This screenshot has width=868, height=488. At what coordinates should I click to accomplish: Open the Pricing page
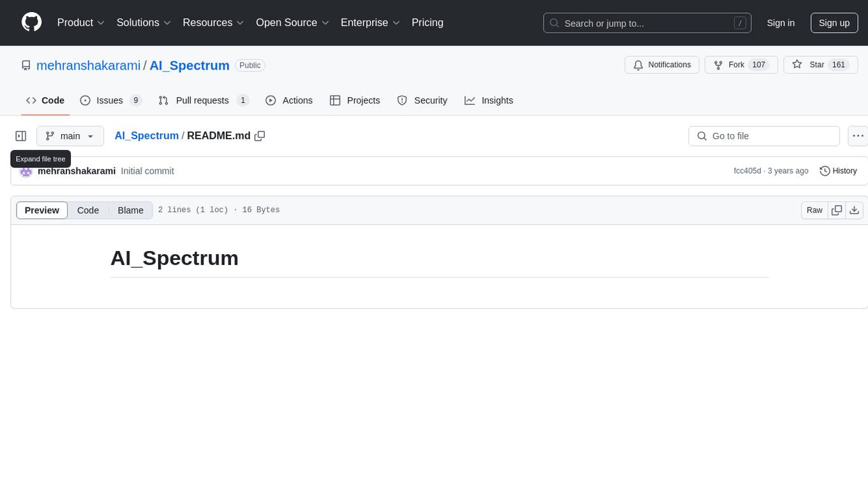pos(428,22)
